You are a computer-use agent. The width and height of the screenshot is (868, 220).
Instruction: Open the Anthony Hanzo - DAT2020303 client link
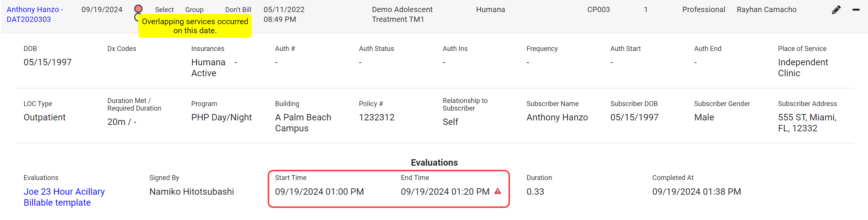tap(35, 14)
